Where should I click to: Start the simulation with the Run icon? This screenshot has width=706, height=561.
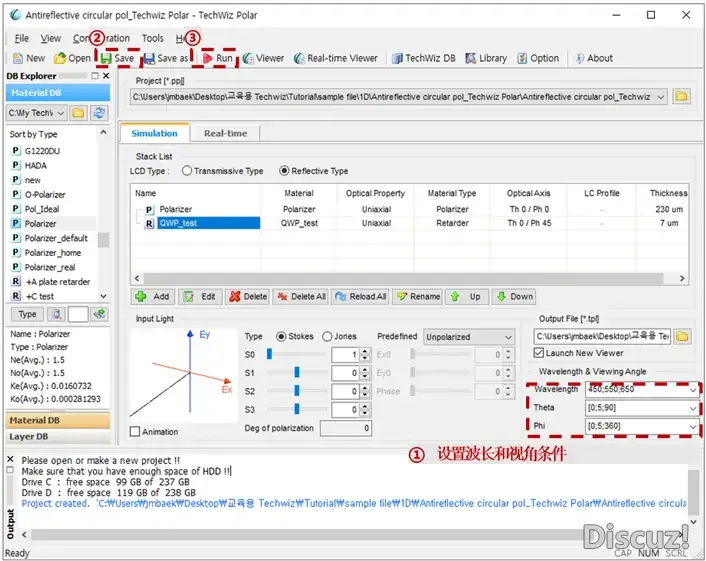point(208,58)
